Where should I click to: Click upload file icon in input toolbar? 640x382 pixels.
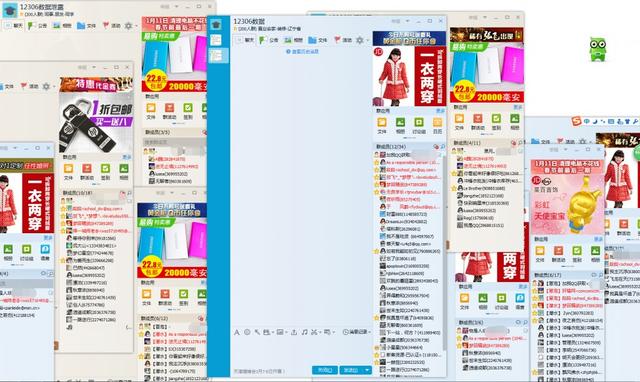[x=294, y=332]
